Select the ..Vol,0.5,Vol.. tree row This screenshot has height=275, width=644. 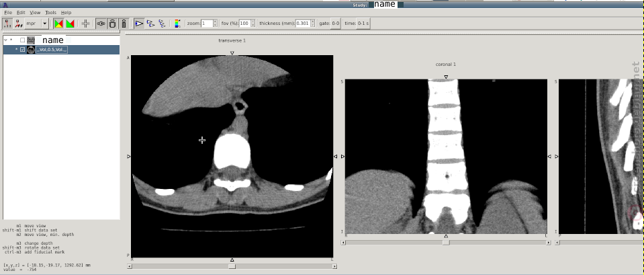61,50
